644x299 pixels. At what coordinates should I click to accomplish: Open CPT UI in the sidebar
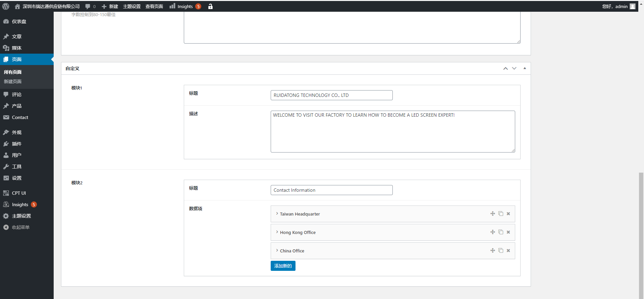click(x=19, y=193)
